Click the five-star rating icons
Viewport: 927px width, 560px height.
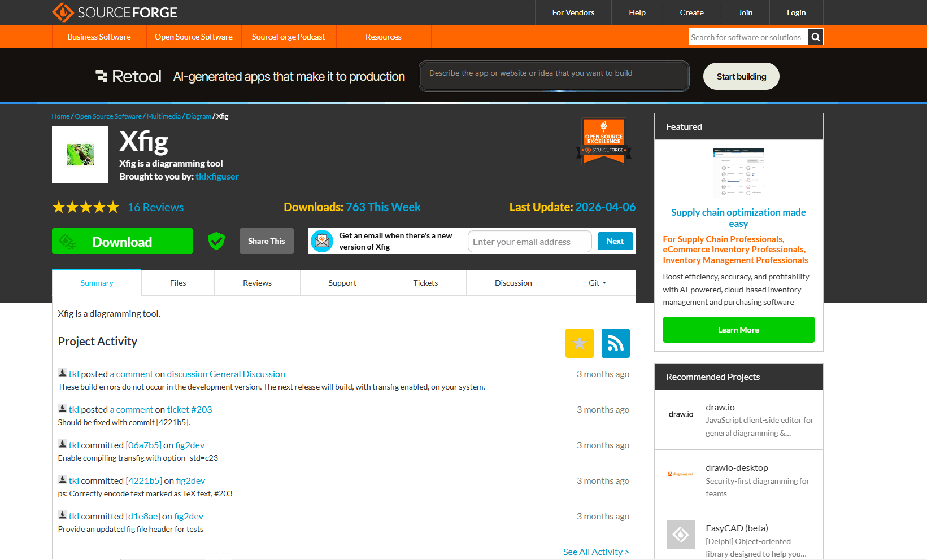point(86,207)
